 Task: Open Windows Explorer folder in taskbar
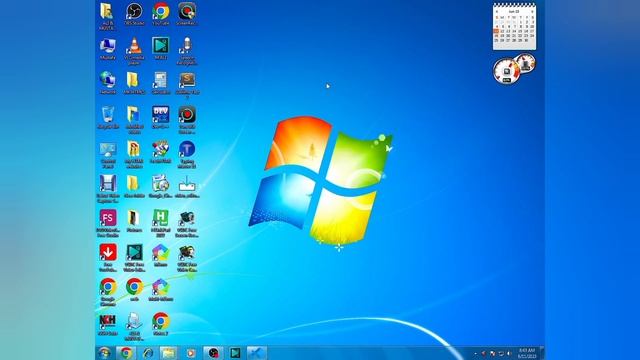168,353
